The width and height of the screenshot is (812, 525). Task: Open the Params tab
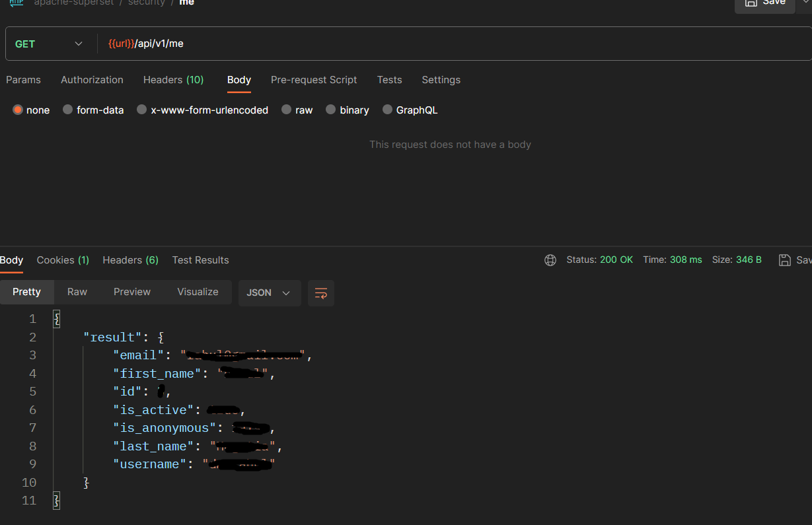pos(23,80)
